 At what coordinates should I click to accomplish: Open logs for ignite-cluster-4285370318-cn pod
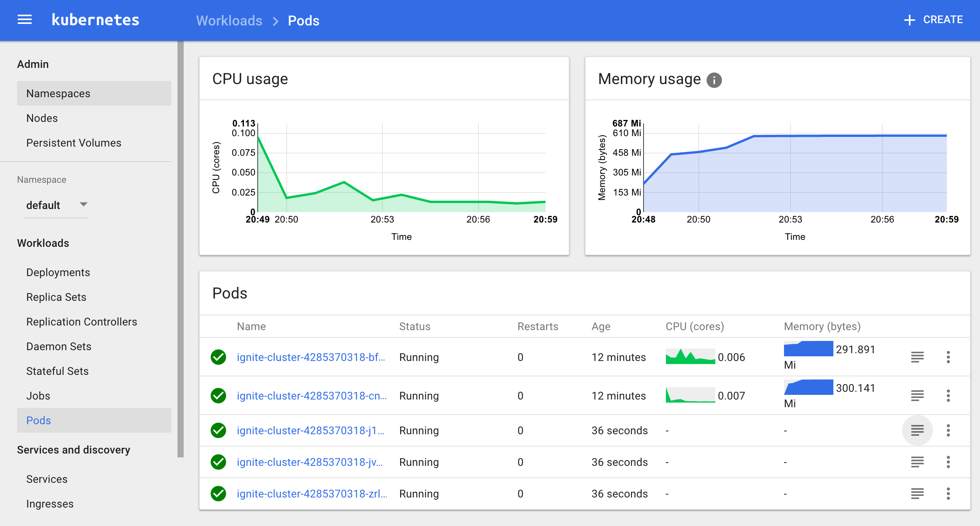[917, 396]
